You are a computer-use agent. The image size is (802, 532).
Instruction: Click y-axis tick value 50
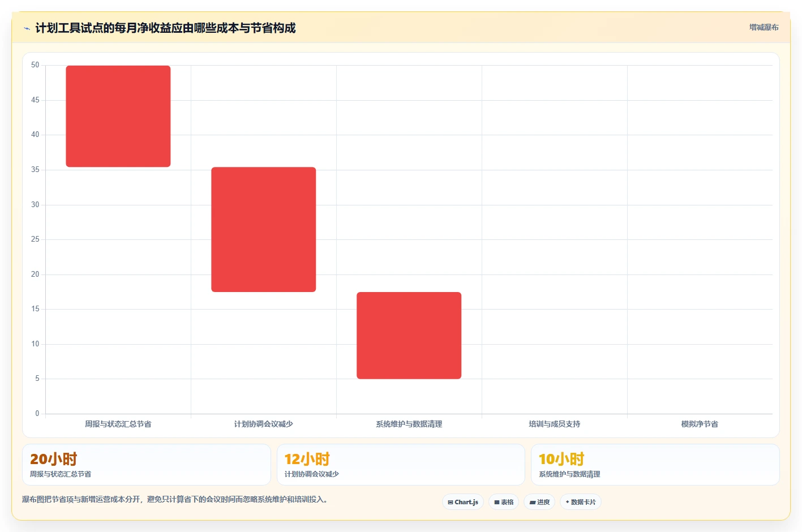[35, 65]
